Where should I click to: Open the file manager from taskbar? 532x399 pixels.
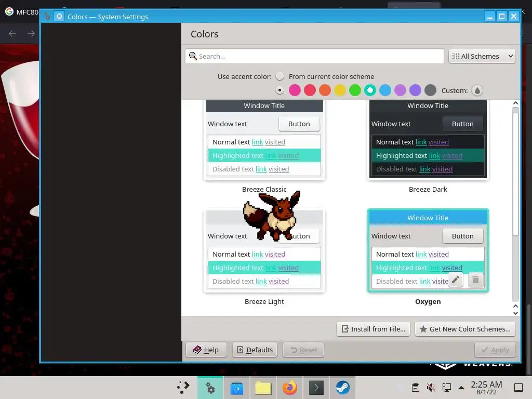(263, 388)
